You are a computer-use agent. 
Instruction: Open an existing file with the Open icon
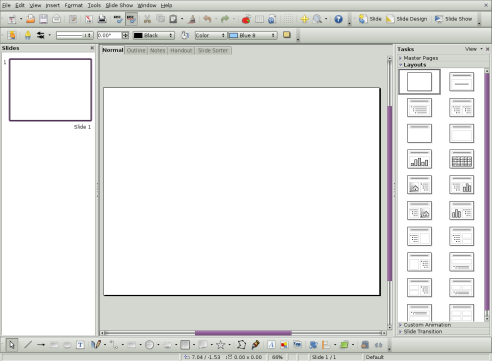click(x=30, y=19)
